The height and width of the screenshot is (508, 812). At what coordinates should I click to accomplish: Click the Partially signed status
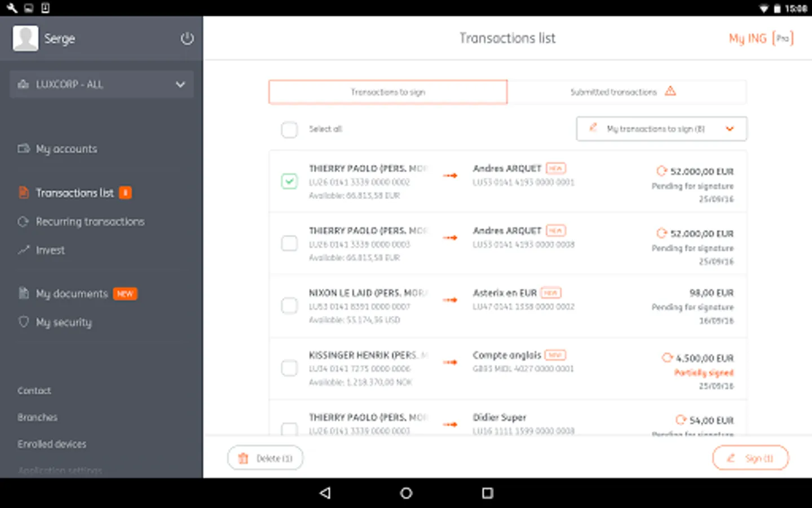pos(704,373)
